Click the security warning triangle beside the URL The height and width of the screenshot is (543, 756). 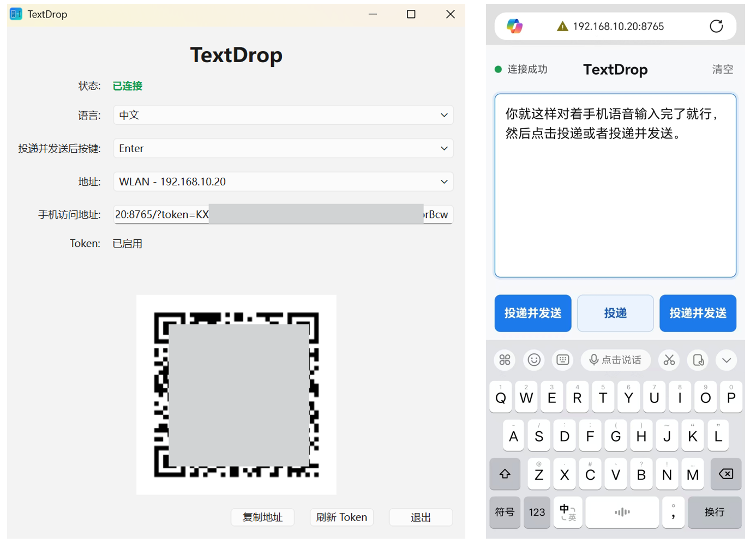[x=562, y=26]
